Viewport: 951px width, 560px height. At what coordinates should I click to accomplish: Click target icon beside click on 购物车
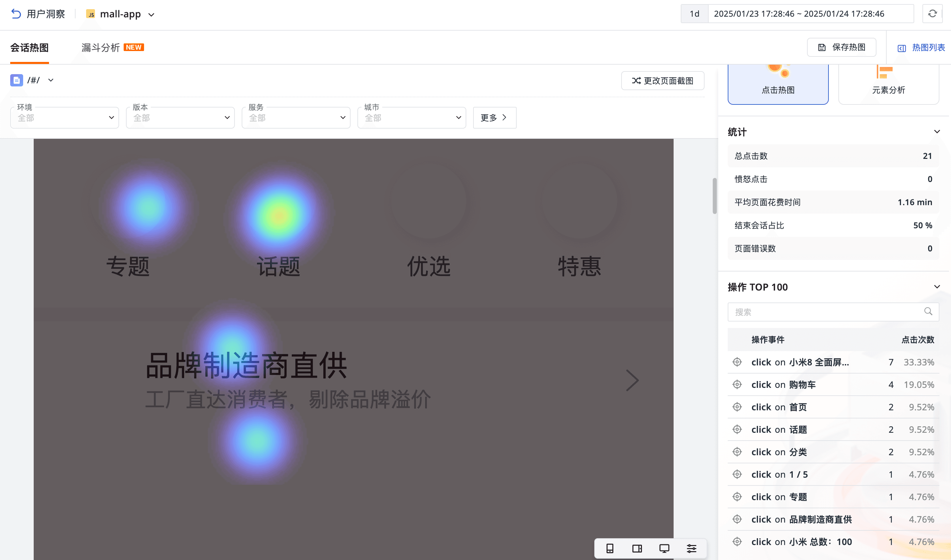[x=737, y=384]
